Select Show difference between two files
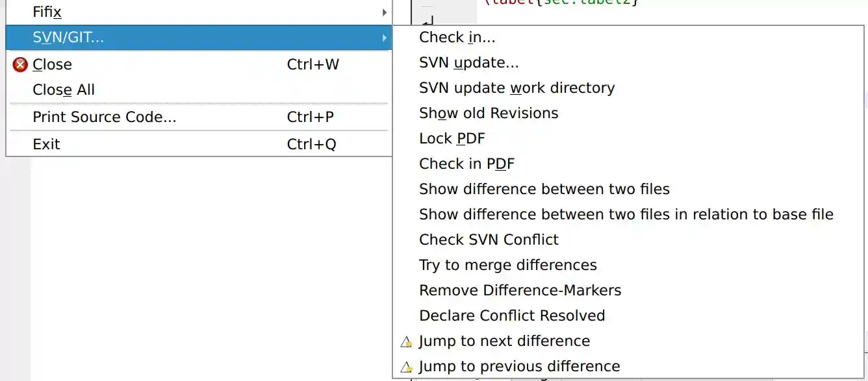 point(544,189)
